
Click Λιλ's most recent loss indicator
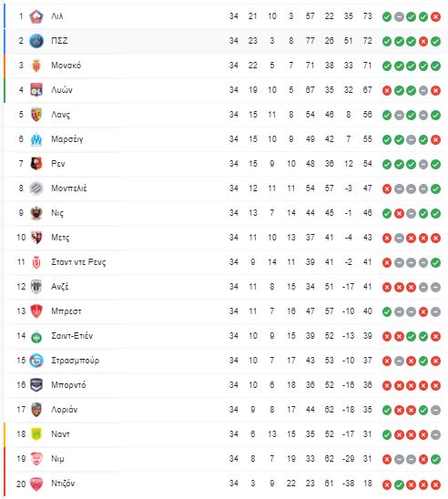click(435, 16)
